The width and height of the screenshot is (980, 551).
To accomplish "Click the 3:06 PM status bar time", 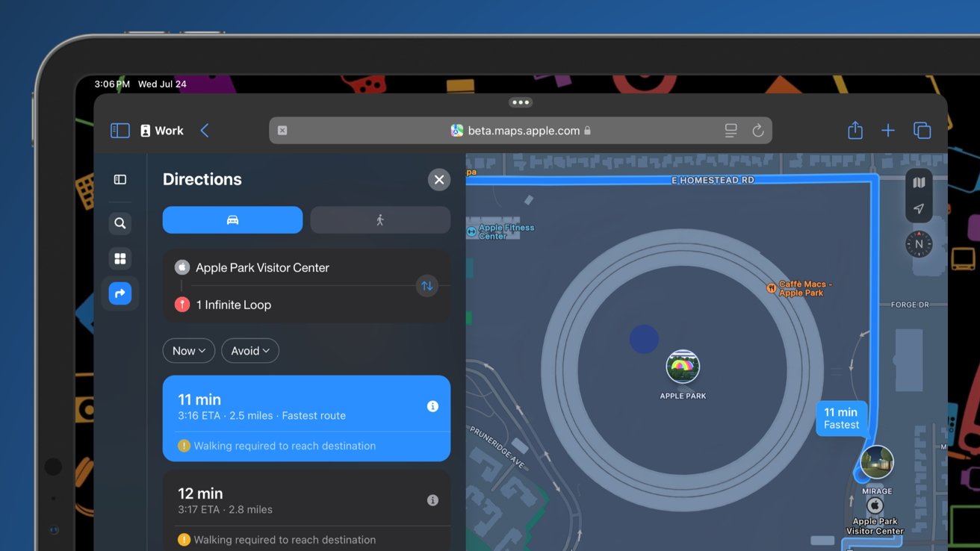I will [x=112, y=84].
